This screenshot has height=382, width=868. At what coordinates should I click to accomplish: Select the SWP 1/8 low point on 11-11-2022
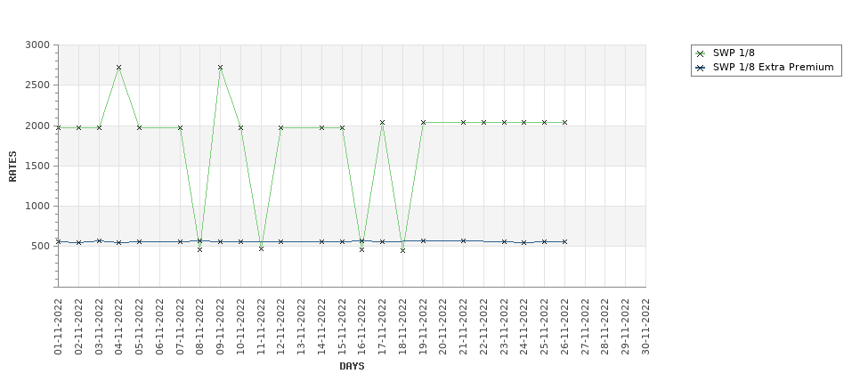coord(261,249)
